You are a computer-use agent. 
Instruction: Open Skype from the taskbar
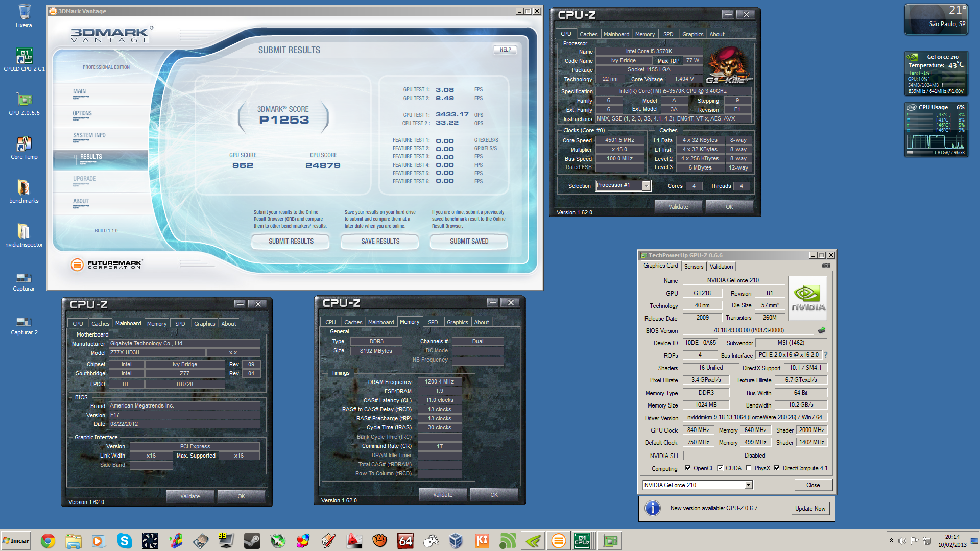125,541
